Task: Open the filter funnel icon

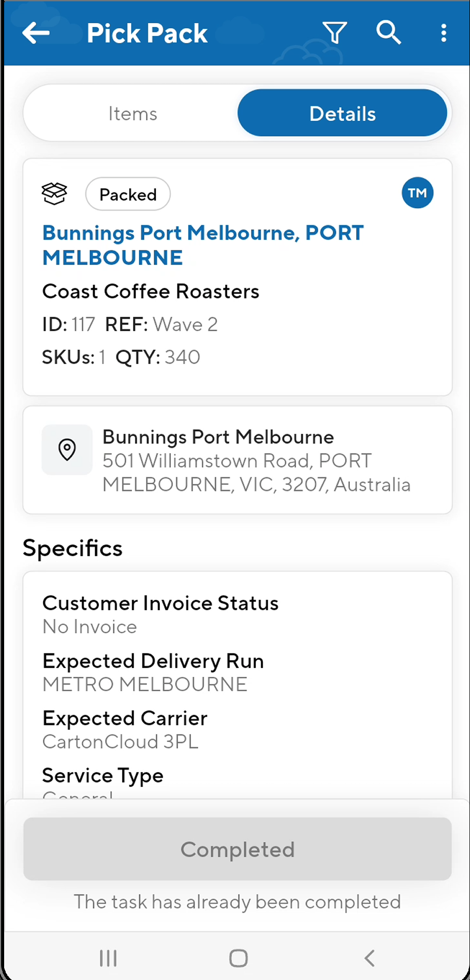Action: point(335,33)
